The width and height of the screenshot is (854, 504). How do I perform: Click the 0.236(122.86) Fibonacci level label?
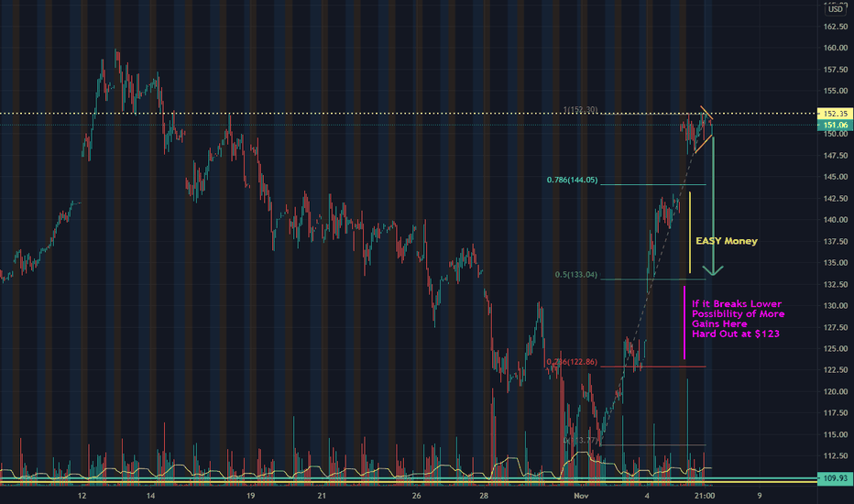point(572,362)
